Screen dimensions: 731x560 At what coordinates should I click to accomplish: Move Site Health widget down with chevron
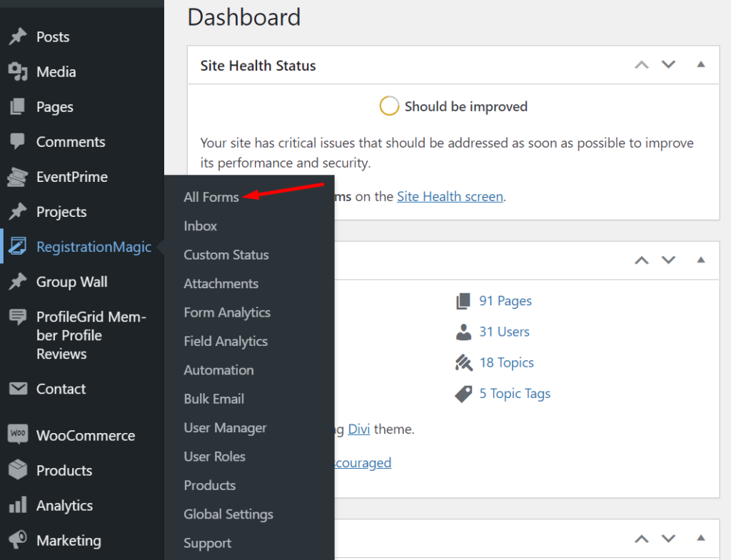668,64
